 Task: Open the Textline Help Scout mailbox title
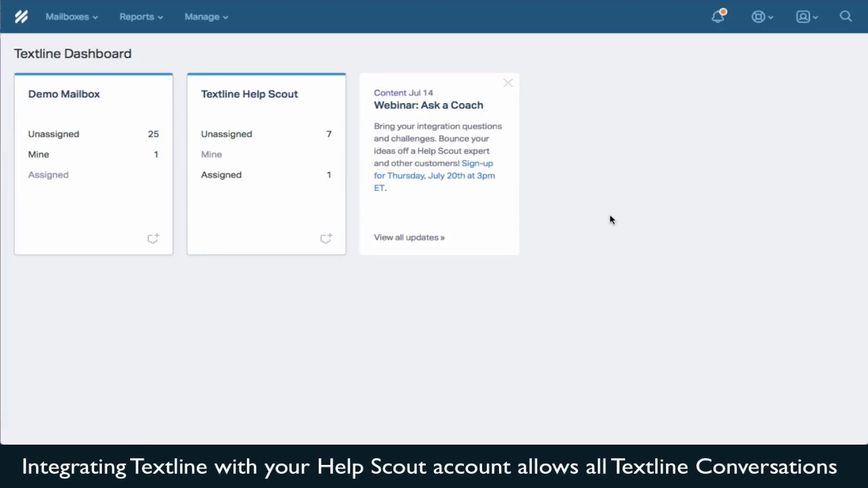pos(250,94)
